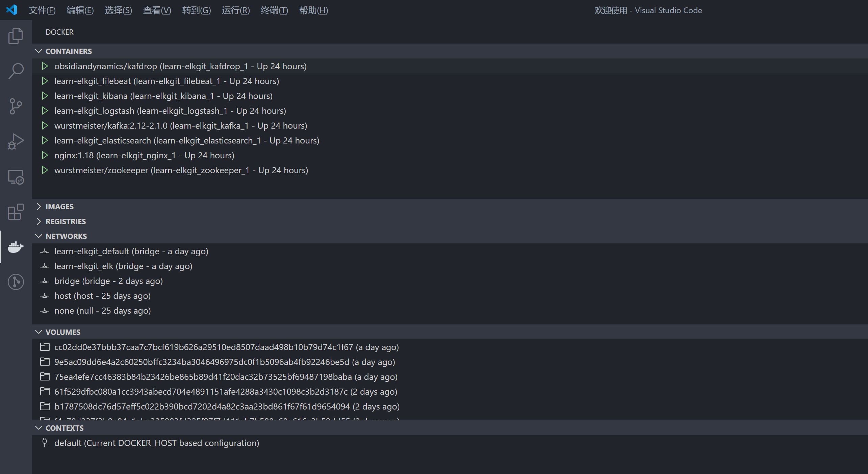Open the Search view icon
Image resolution: width=868 pixels, height=474 pixels.
16,71
